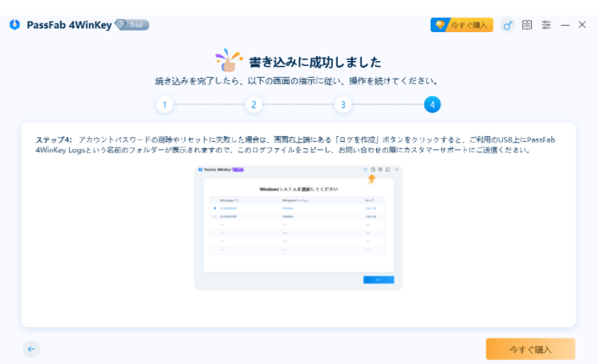The image size is (597, 364).
Task: Go to step 1 circle
Action: [x=164, y=104]
